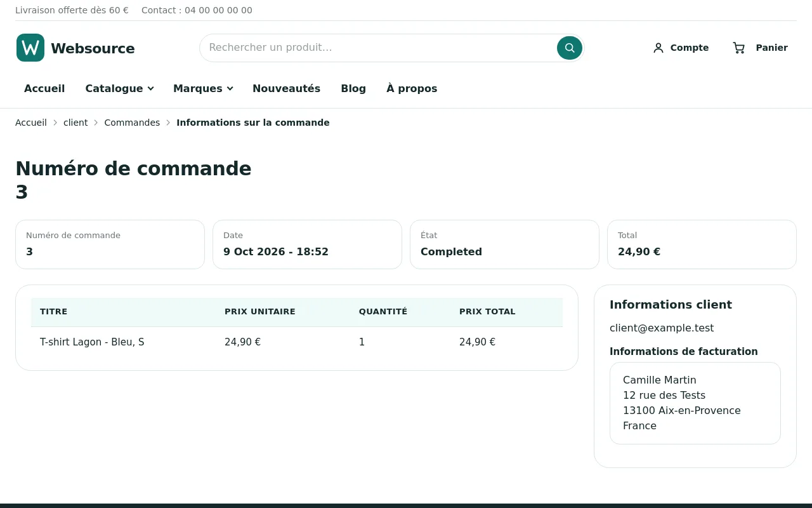The image size is (812, 508).
Task: Click the QUANTITÉ column header
Action: coord(383,312)
